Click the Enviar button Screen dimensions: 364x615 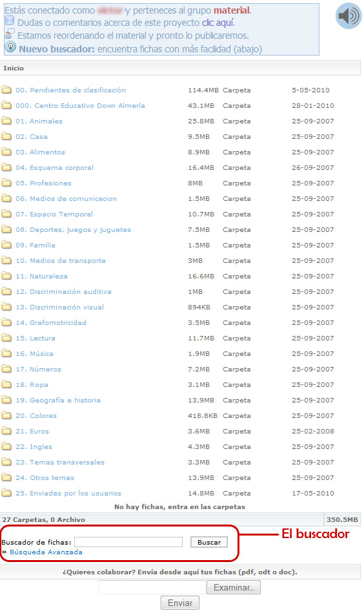point(180,603)
